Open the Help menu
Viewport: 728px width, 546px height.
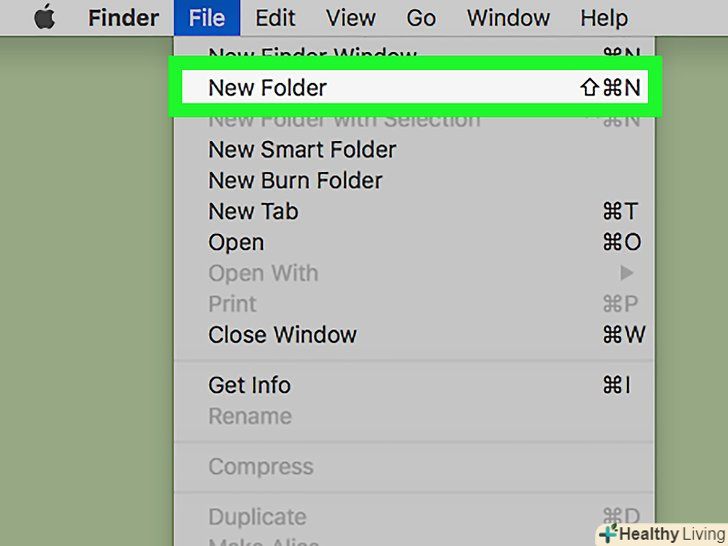click(x=604, y=18)
